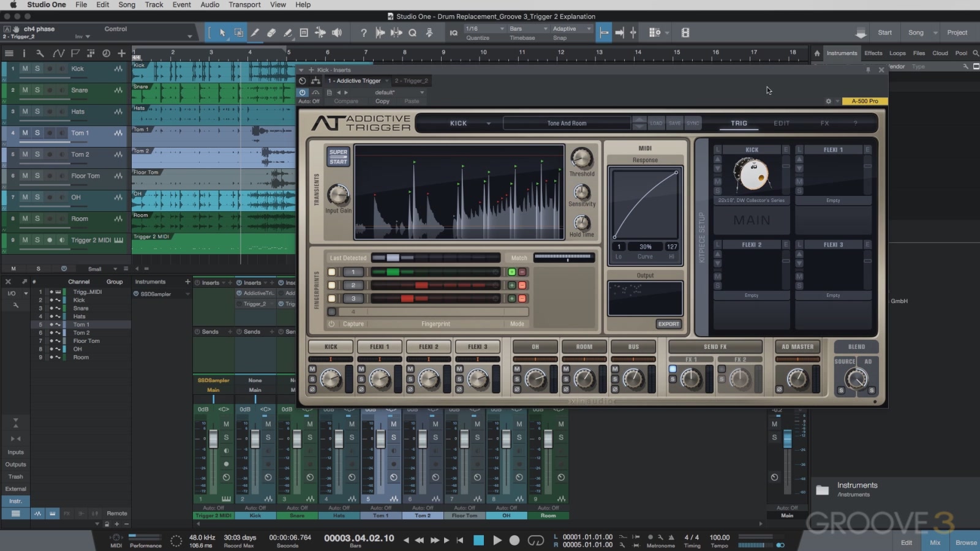
Task: Select the Range tool
Action: coord(238,32)
